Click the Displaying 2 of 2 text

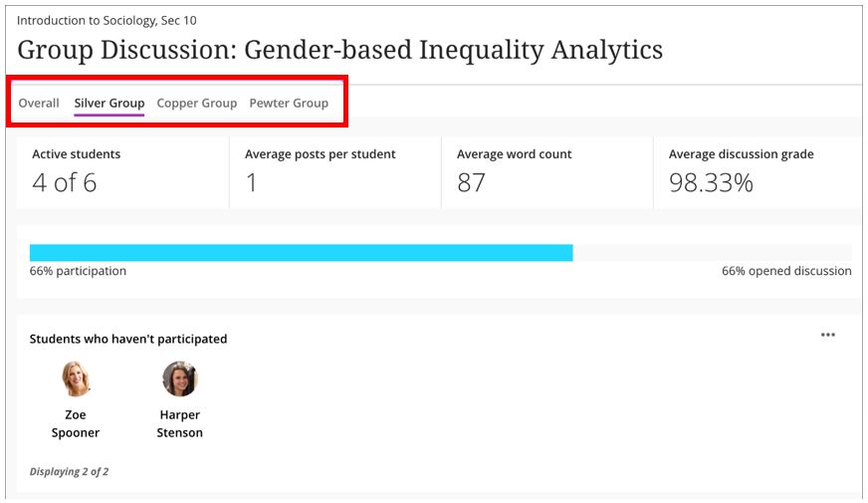pyautogui.click(x=70, y=471)
